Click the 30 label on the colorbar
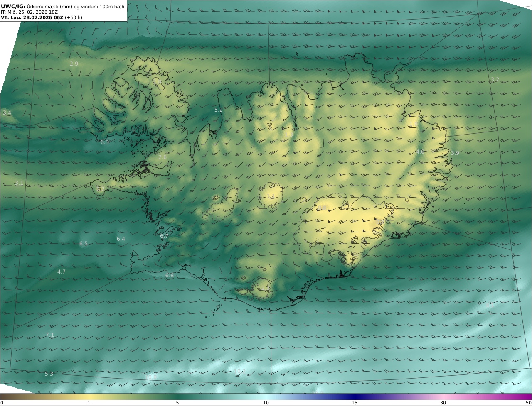 pos(443,403)
